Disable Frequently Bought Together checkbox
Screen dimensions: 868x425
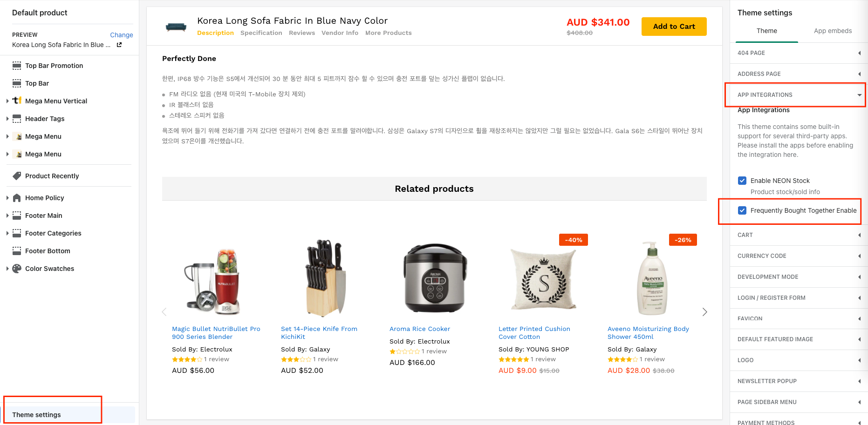(742, 210)
